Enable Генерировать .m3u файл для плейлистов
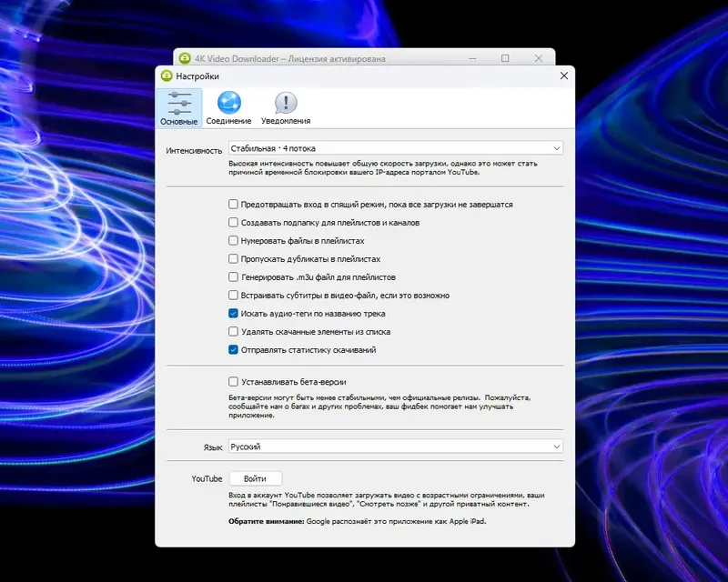The image size is (728, 582). coord(235,277)
